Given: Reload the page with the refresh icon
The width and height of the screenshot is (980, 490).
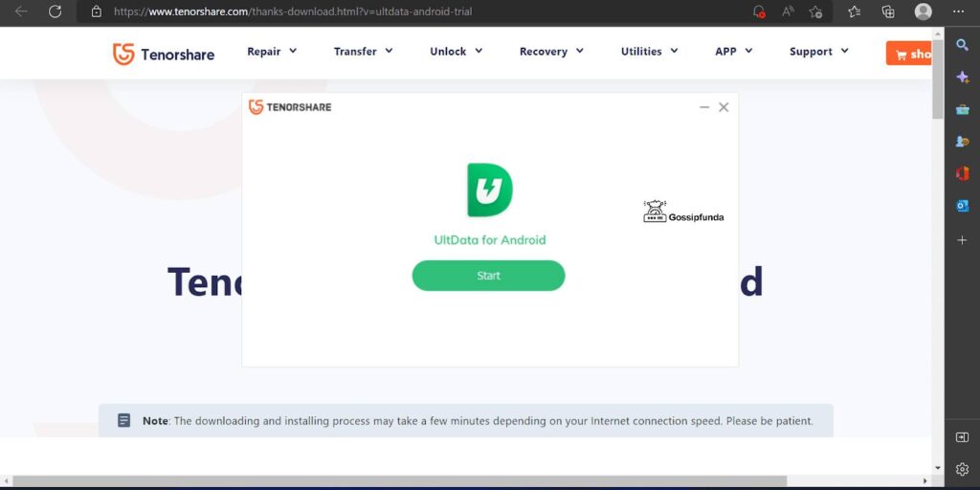Looking at the screenshot, I should click(55, 11).
